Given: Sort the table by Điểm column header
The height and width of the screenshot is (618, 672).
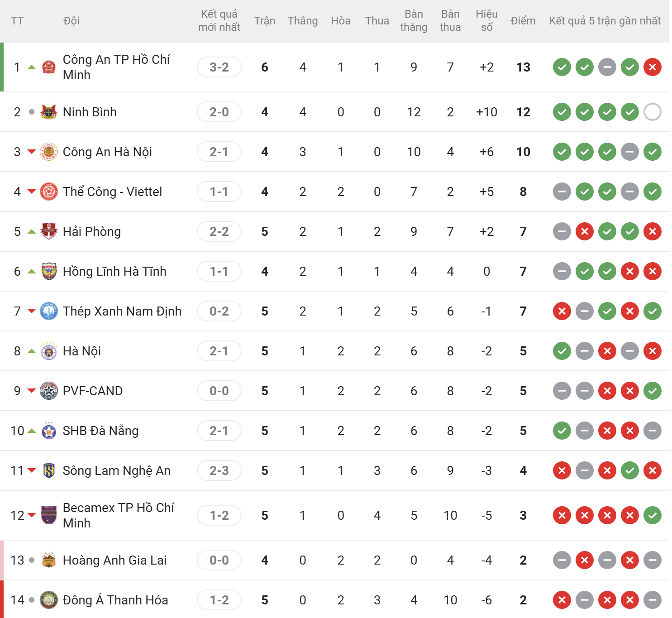Looking at the screenshot, I should pos(523,21).
